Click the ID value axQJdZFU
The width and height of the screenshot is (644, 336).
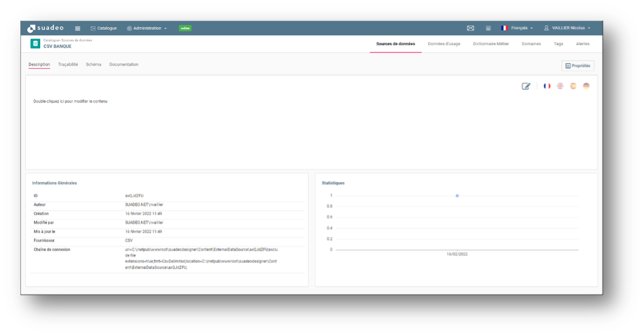134,196
